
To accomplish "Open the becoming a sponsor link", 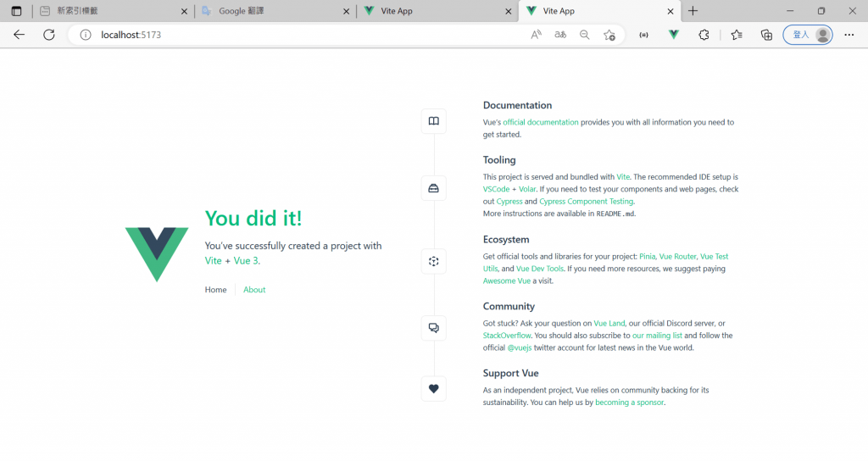I will 630,403.
